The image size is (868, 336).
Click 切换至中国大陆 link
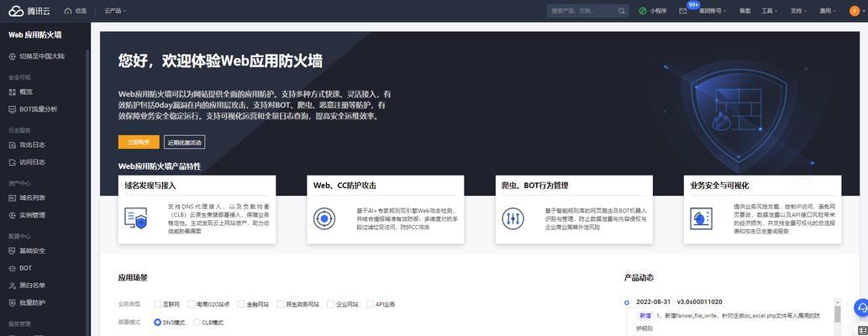(x=41, y=56)
